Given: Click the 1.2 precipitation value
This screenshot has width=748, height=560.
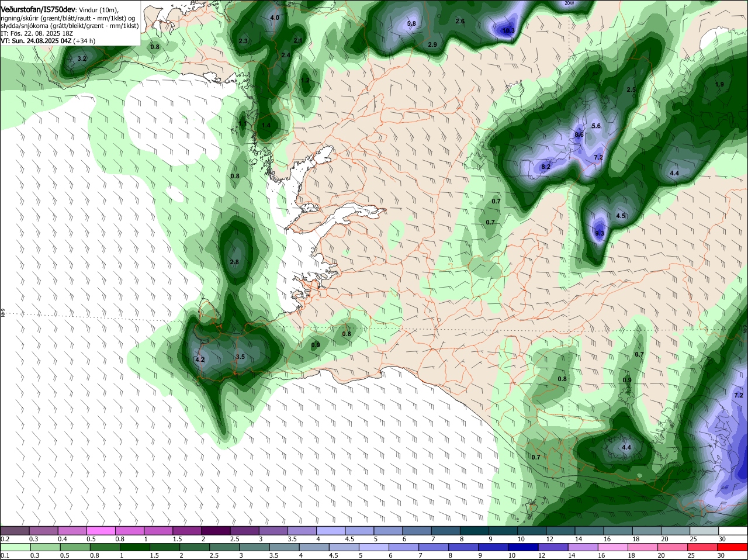Looking at the screenshot, I should click(305, 80).
